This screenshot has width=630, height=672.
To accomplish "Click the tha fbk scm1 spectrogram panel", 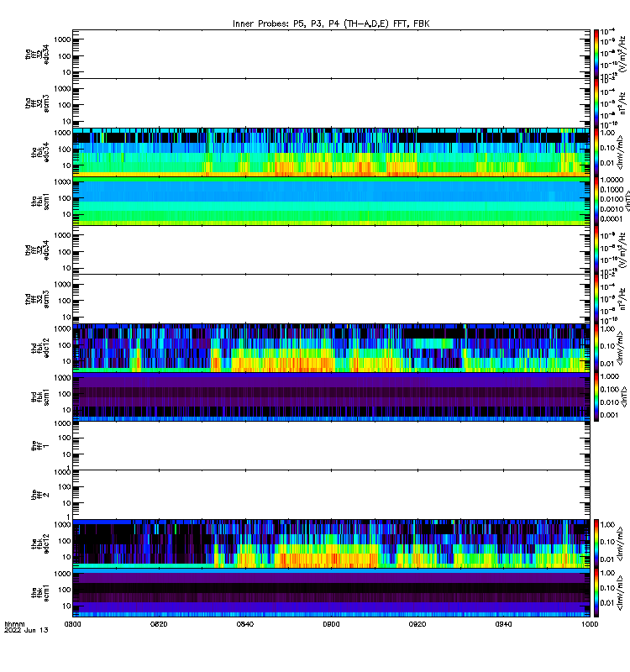I will 331,201.
